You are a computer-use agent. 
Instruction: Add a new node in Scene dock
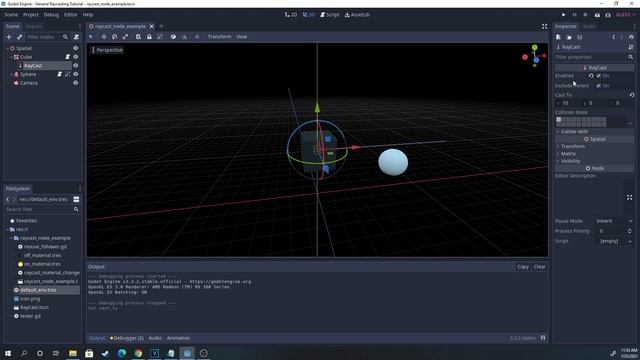tap(9, 37)
